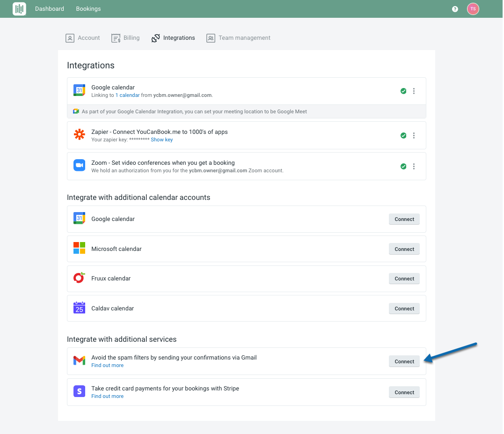504x434 pixels.
Task: Click the Microsoft calendar icon
Action: (79, 249)
